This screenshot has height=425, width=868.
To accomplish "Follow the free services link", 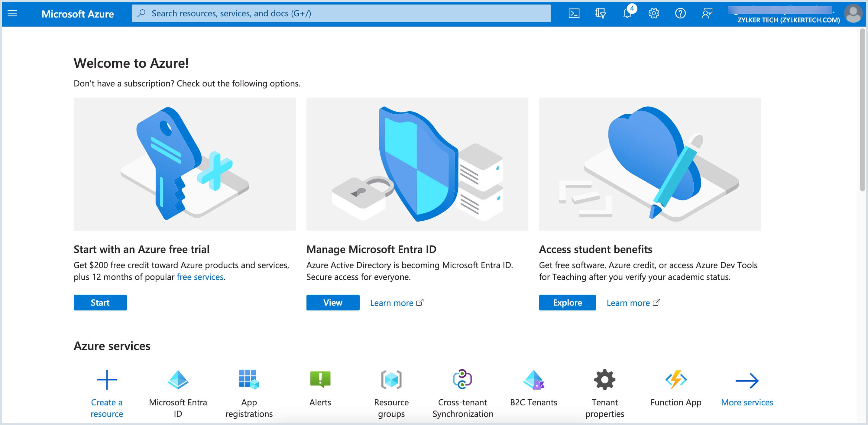I will (200, 277).
